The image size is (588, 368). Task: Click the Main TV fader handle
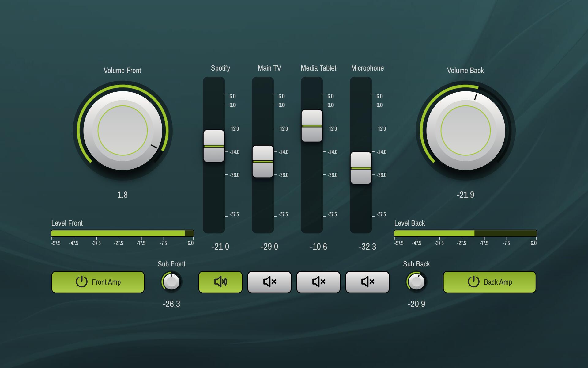click(263, 162)
